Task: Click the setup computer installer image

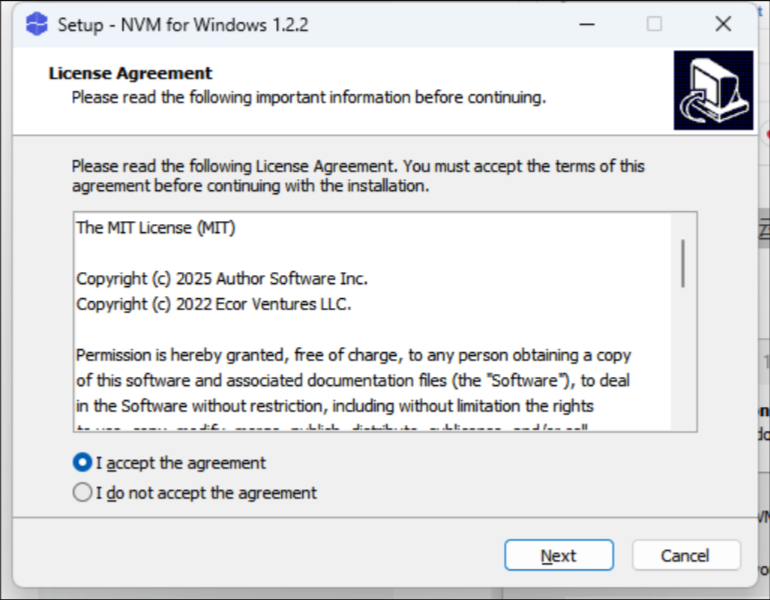Action: point(713,90)
